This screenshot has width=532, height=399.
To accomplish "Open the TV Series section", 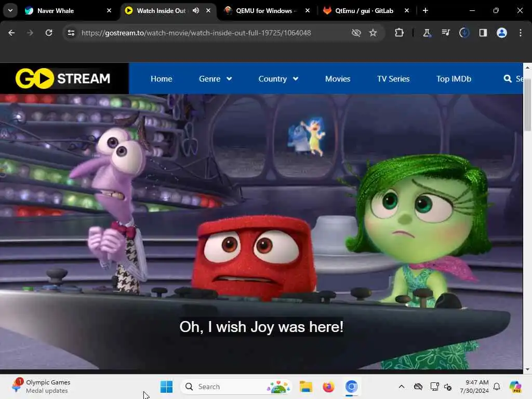I will 393,79.
